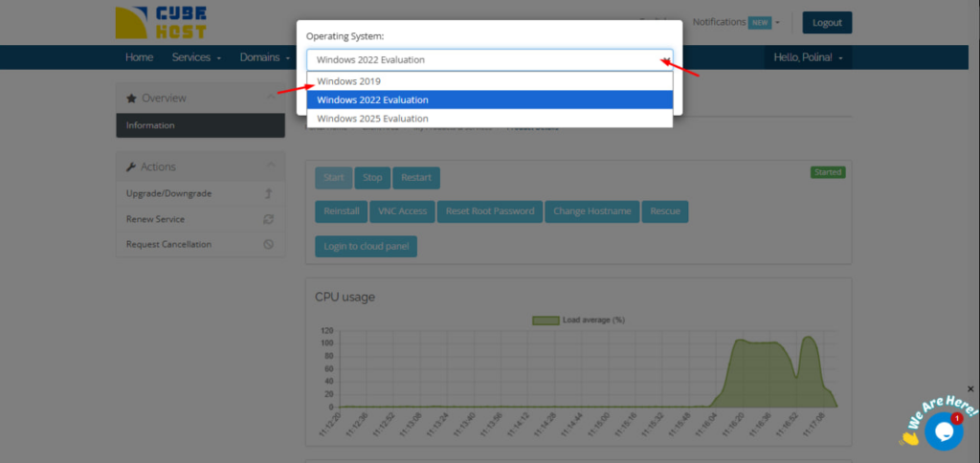Screen dimensions: 980x463
Task: Go to the Home navigation link
Action: click(x=139, y=57)
